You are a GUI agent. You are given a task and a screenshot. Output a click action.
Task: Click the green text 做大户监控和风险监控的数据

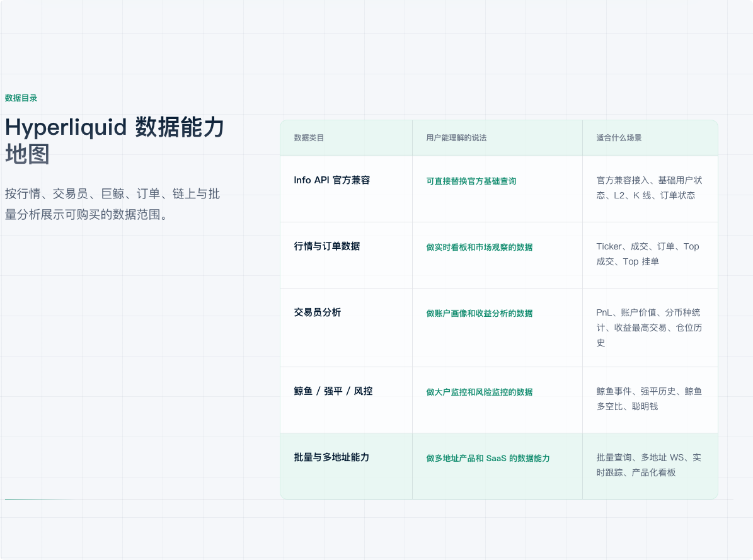(480, 392)
